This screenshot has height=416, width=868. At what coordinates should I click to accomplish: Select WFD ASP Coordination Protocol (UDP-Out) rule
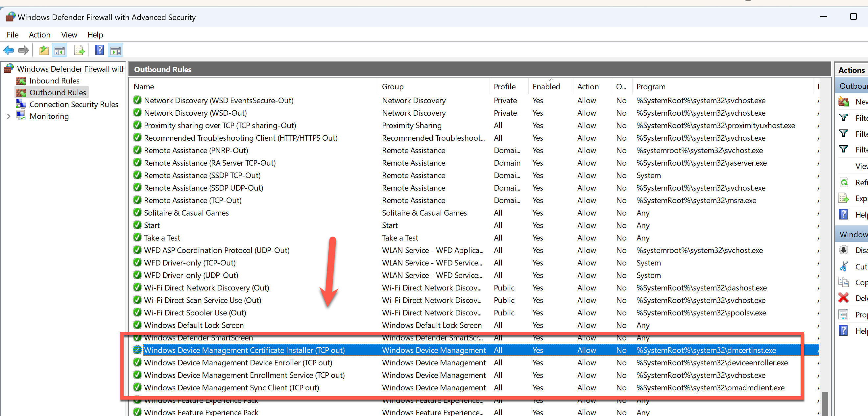(475, 250)
